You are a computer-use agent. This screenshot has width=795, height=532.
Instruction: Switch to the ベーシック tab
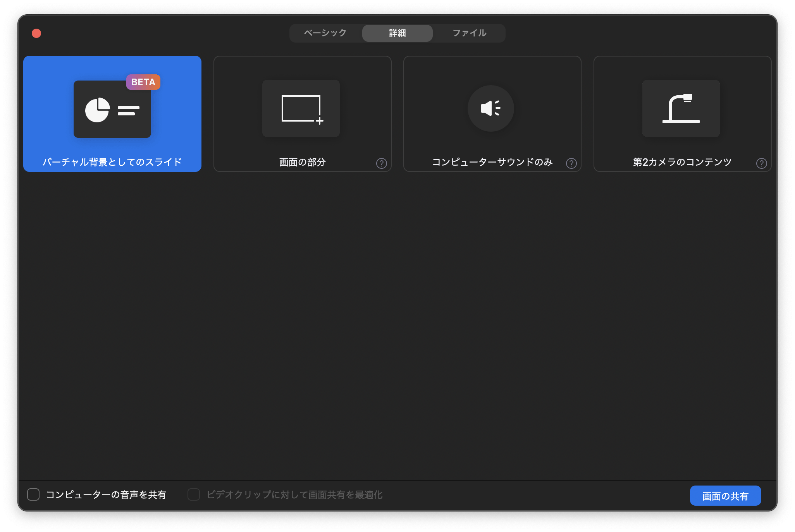[325, 33]
